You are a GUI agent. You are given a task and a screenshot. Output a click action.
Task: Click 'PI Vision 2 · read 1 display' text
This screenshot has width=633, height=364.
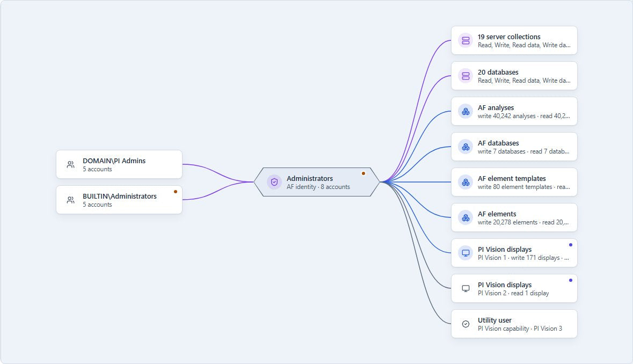click(513, 293)
